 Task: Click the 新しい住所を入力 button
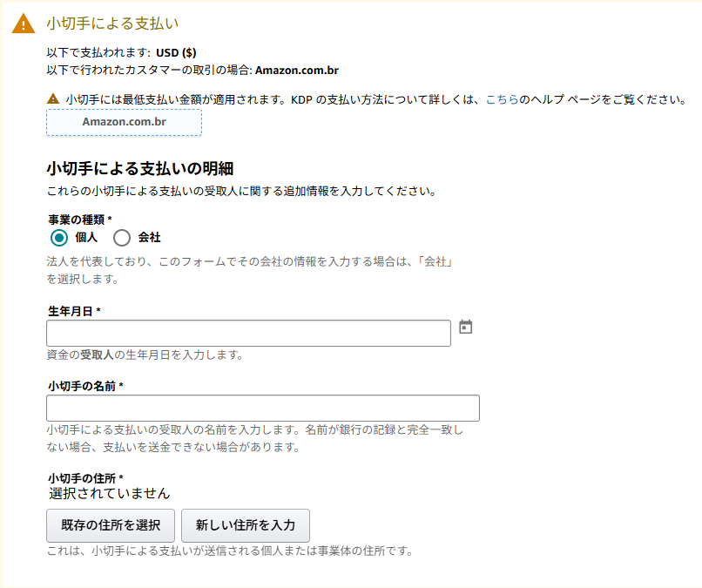click(x=246, y=525)
